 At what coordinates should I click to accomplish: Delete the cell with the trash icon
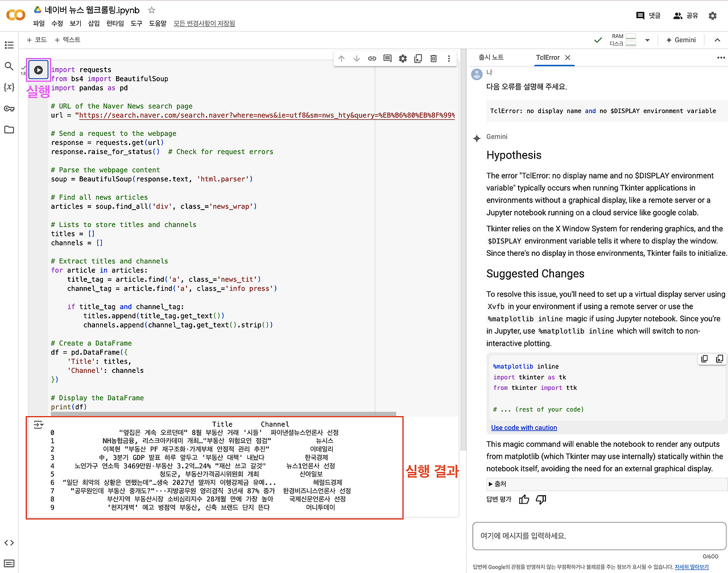click(433, 59)
